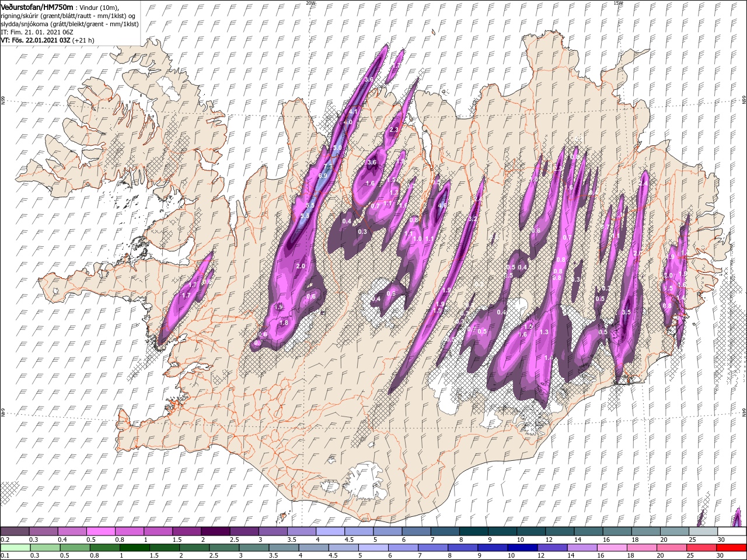The height and width of the screenshot is (560, 747).
Task: Click the '30' label in the snow legend
Action: click(721, 540)
